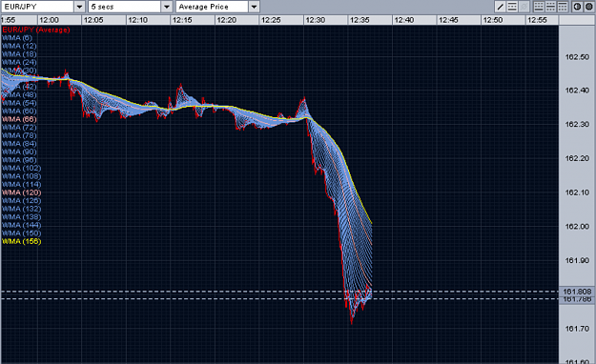Select the trend line drawing tool

pos(501,7)
